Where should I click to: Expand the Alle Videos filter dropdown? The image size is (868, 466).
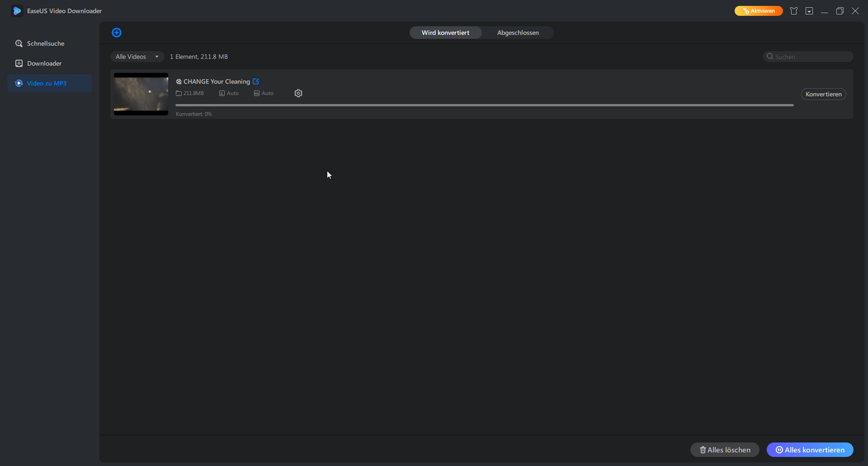pyautogui.click(x=137, y=57)
